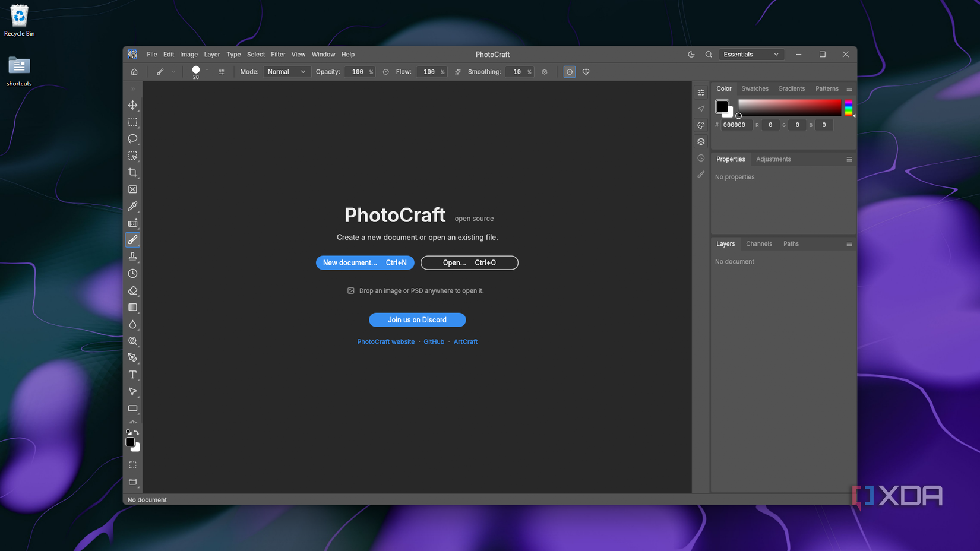Image resolution: width=980 pixels, height=551 pixels.
Task: Select the Frame tool
Action: pyautogui.click(x=132, y=189)
